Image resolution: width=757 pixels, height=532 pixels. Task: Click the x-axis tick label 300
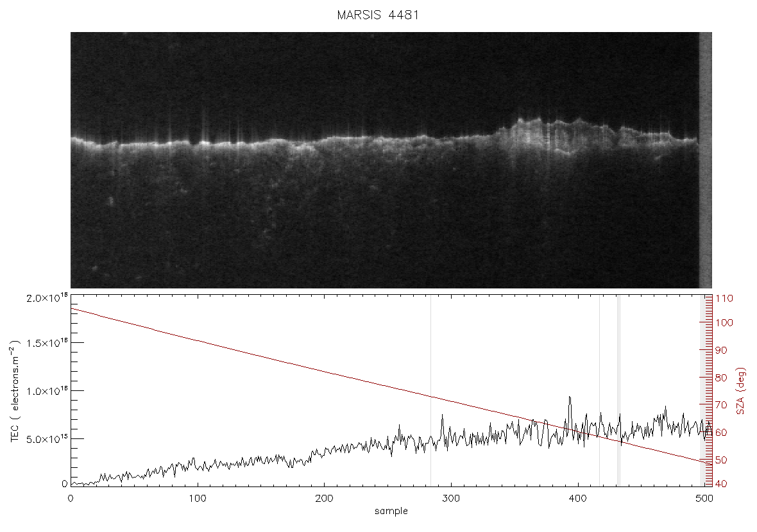(451, 498)
